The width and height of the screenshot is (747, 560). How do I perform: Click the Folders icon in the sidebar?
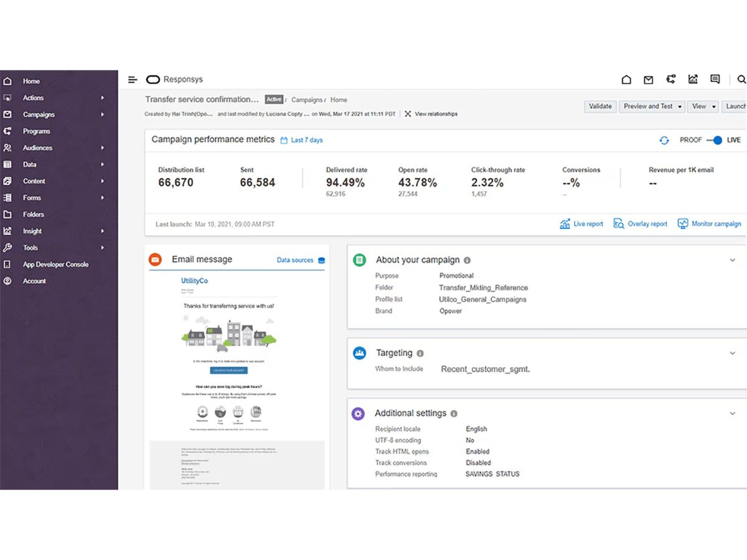7,214
